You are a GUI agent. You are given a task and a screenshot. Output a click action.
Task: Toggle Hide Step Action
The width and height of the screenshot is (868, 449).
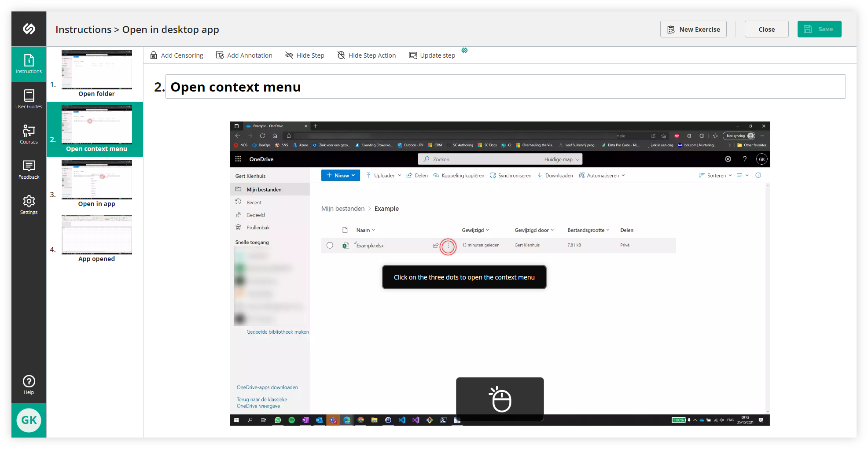click(367, 55)
